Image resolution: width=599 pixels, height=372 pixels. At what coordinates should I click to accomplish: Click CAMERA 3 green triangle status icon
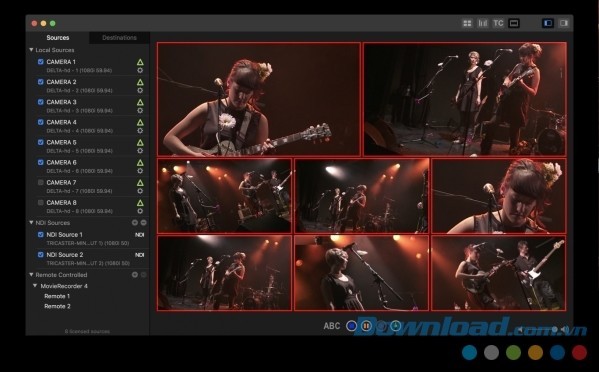click(140, 102)
